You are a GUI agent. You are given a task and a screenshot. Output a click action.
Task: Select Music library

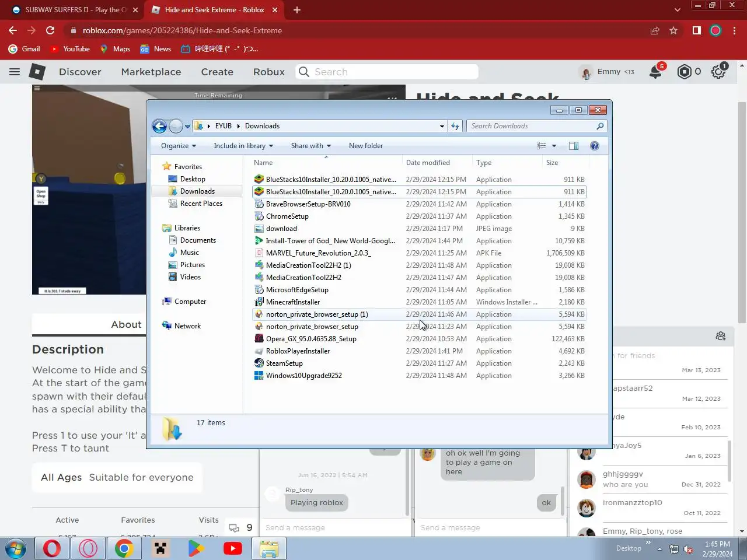189,253
